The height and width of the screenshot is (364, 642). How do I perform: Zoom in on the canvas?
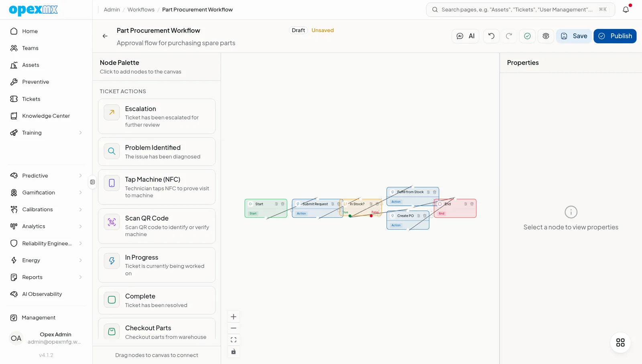[x=234, y=317]
